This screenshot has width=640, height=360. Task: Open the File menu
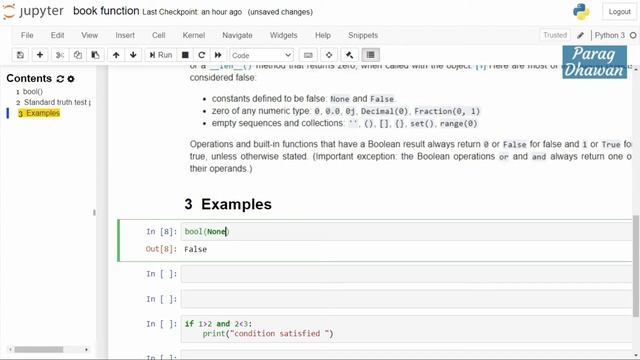[27, 36]
